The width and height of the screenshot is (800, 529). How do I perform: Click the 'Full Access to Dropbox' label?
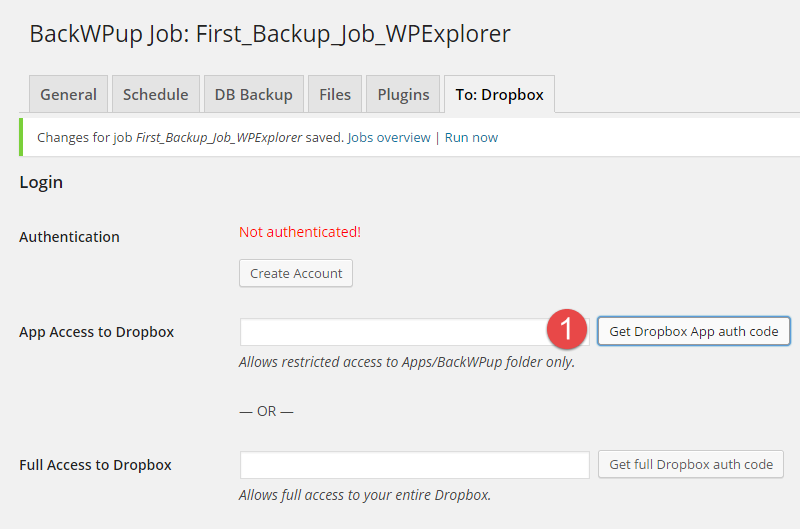tap(95, 465)
